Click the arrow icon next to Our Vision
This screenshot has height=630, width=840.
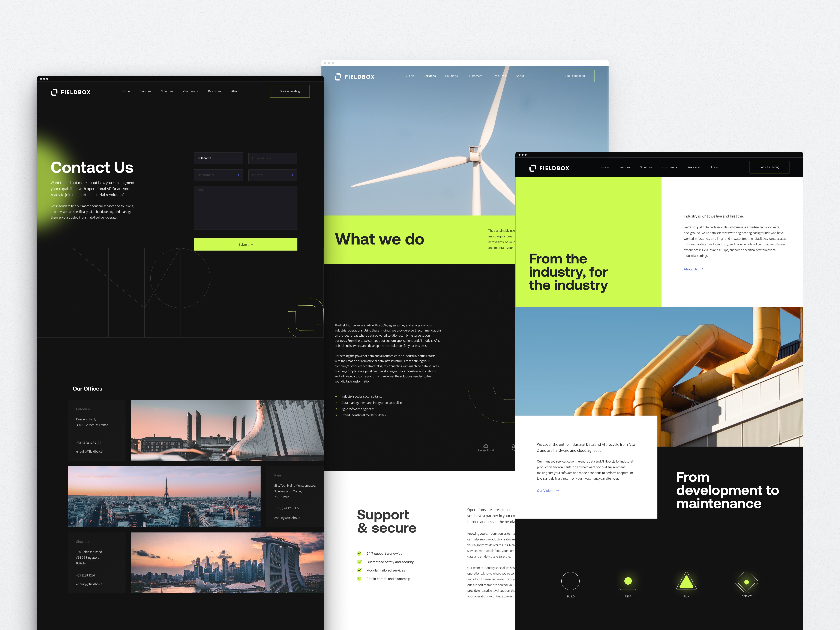(x=557, y=491)
